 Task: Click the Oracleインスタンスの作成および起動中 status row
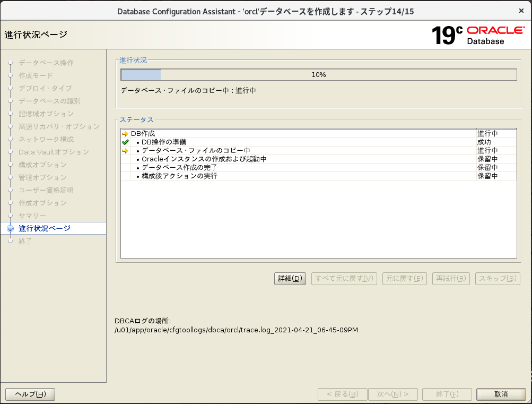(x=204, y=159)
